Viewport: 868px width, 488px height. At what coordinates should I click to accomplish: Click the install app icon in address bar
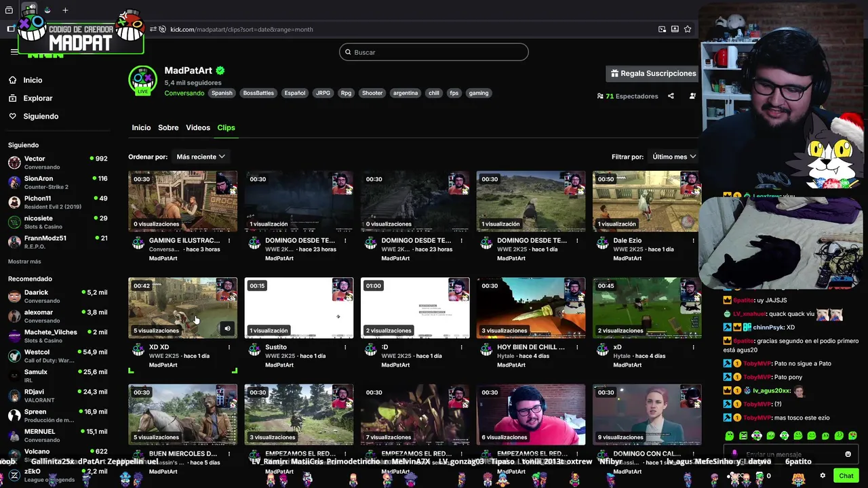pos(675,29)
